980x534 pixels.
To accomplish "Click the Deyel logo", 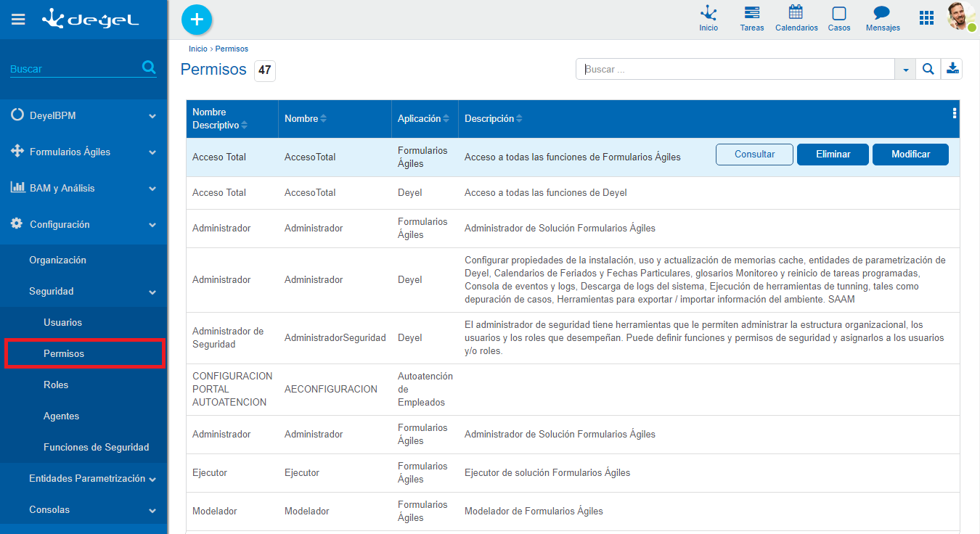I will click(x=91, y=19).
